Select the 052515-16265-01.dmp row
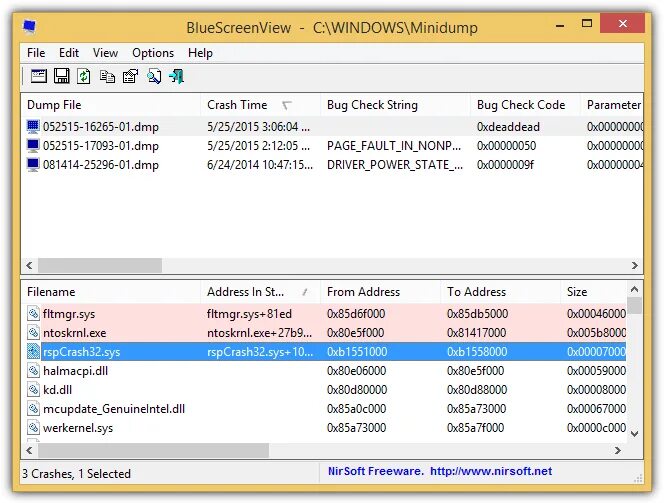Screen dimensions: 664x503 coord(332,127)
